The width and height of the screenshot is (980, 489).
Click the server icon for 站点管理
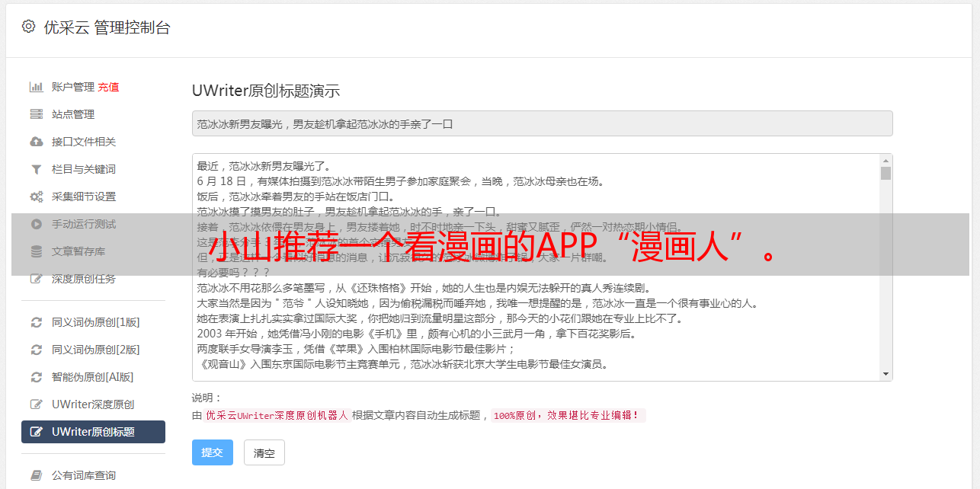click(36, 114)
